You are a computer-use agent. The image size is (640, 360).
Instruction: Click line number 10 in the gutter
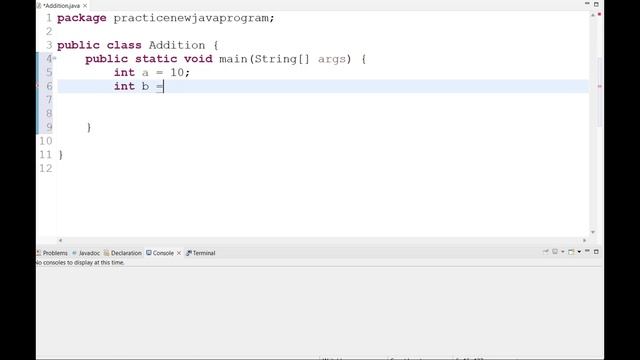[x=46, y=141]
